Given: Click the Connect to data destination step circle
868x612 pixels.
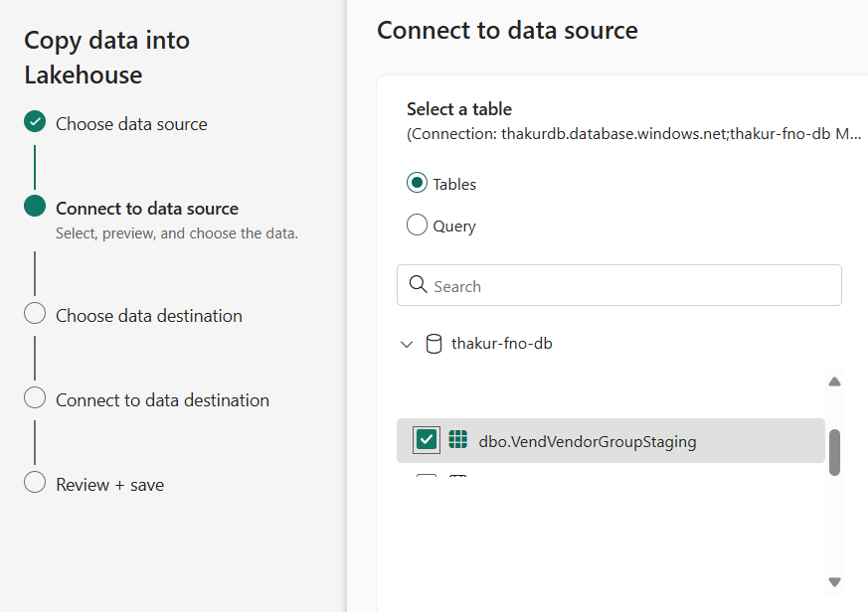Looking at the screenshot, I should click(x=35, y=398).
